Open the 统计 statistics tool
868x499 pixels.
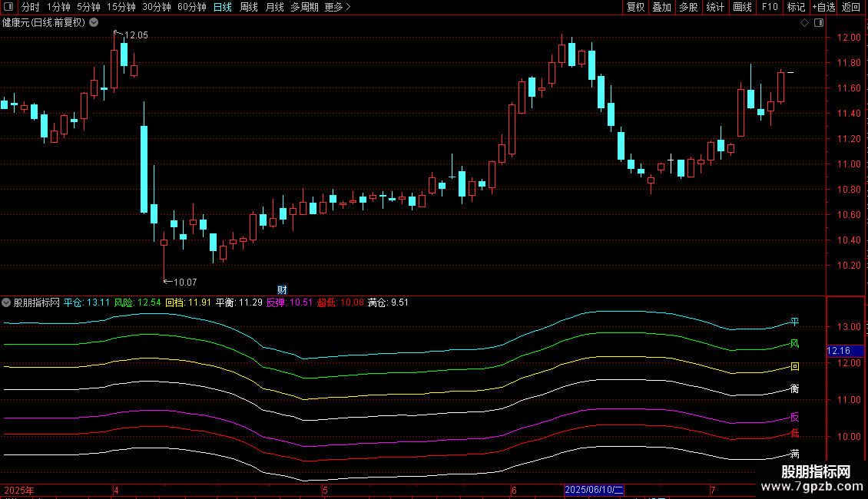(714, 7)
